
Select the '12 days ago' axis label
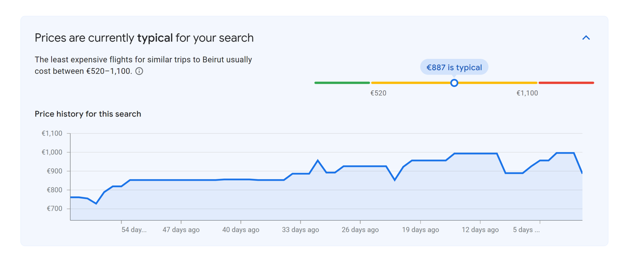[x=480, y=230]
